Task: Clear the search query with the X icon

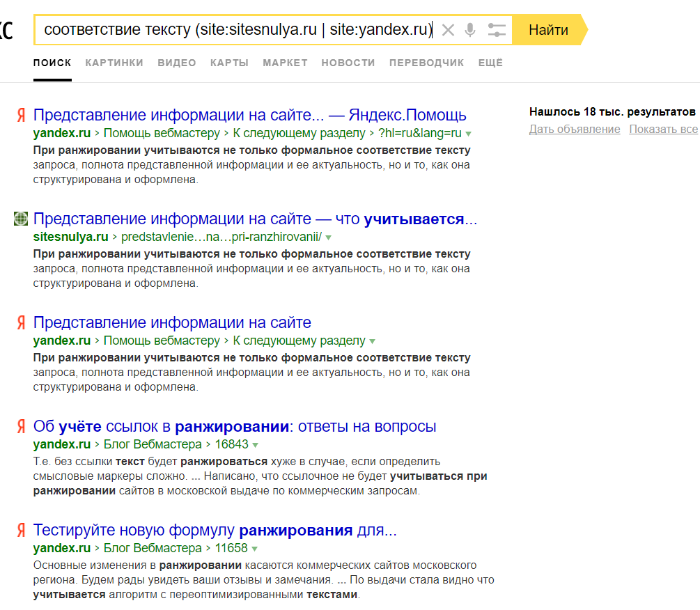Action: [x=448, y=30]
